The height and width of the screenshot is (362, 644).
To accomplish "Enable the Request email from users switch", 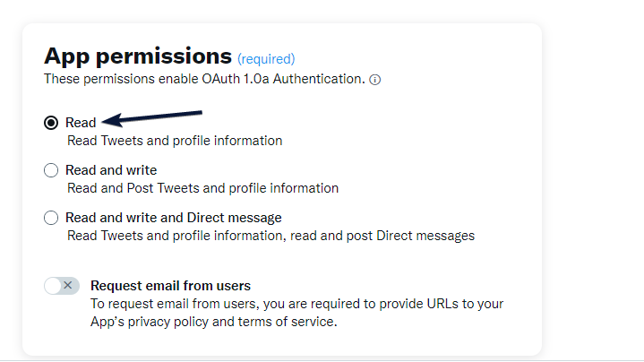I will tap(62, 286).
